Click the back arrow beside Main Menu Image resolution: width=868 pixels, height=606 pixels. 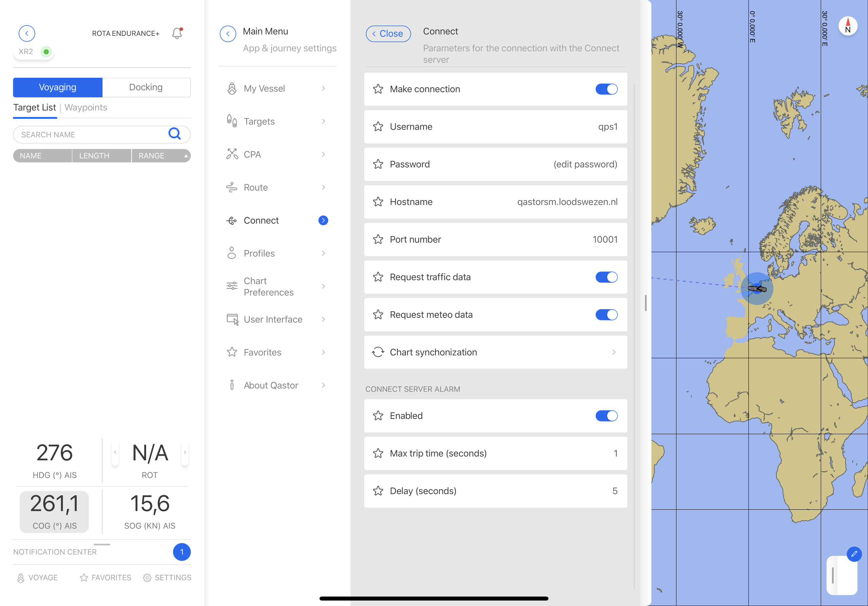tap(228, 34)
